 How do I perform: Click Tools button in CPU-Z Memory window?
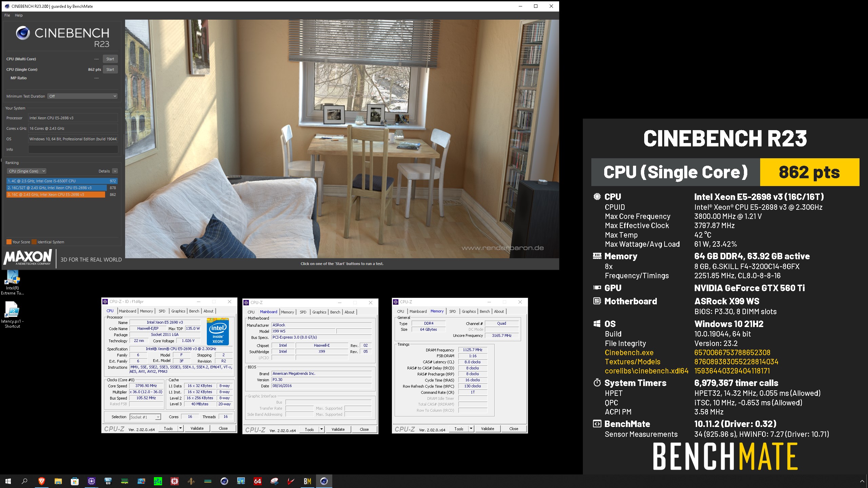(x=459, y=429)
